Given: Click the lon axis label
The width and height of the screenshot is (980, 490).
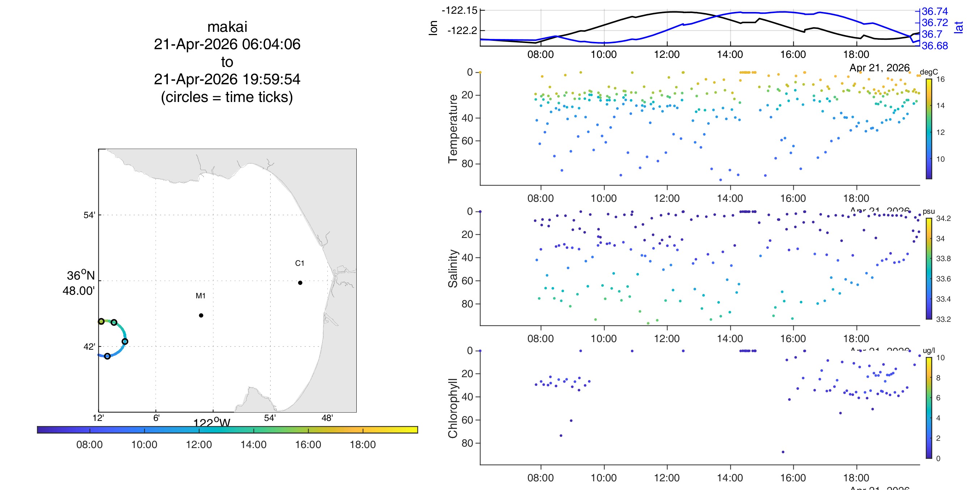Looking at the screenshot, I should click(433, 28).
